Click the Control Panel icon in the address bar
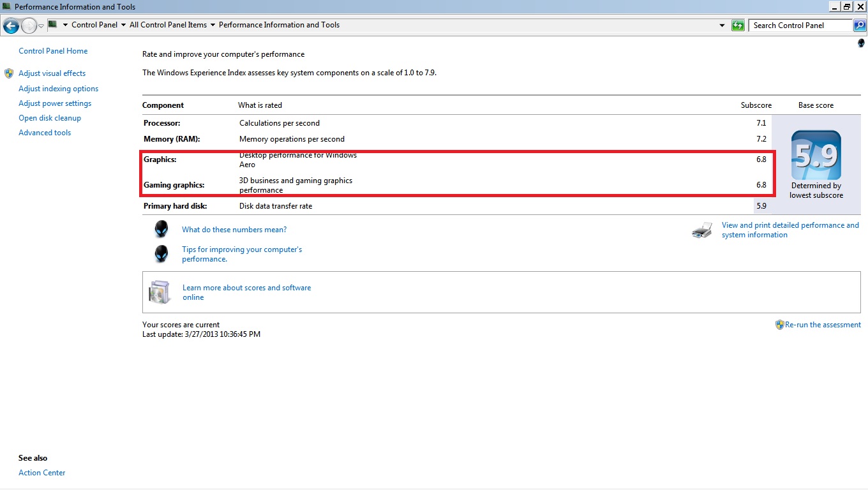Screen dimensions: 868x490 click(53, 25)
